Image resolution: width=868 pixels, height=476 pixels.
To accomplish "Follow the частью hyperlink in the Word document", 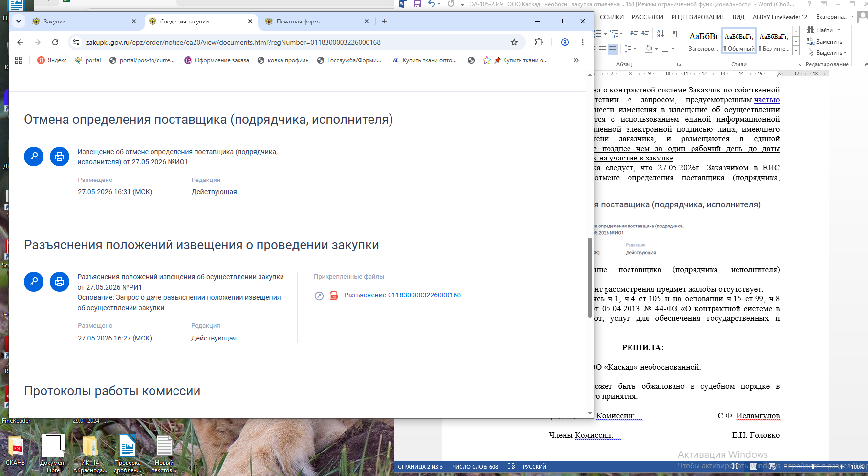I will 767,100.
